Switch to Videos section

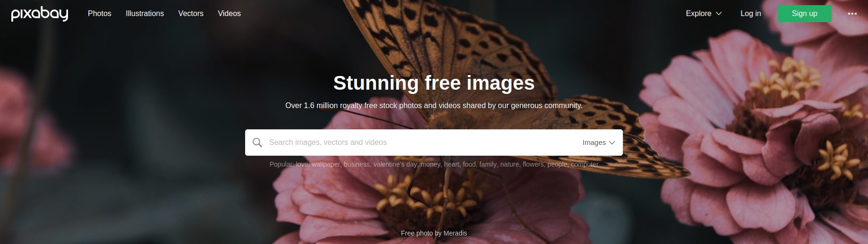[229, 14]
